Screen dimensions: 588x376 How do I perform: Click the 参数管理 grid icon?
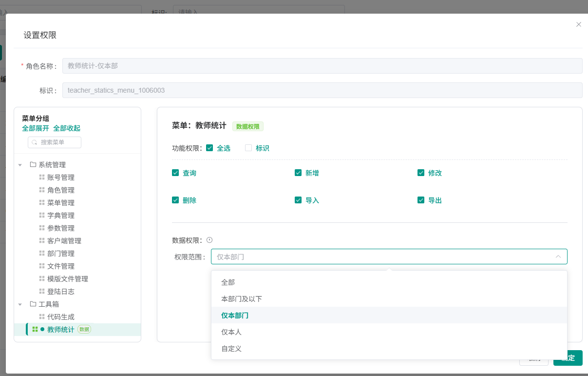pos(42,228)
